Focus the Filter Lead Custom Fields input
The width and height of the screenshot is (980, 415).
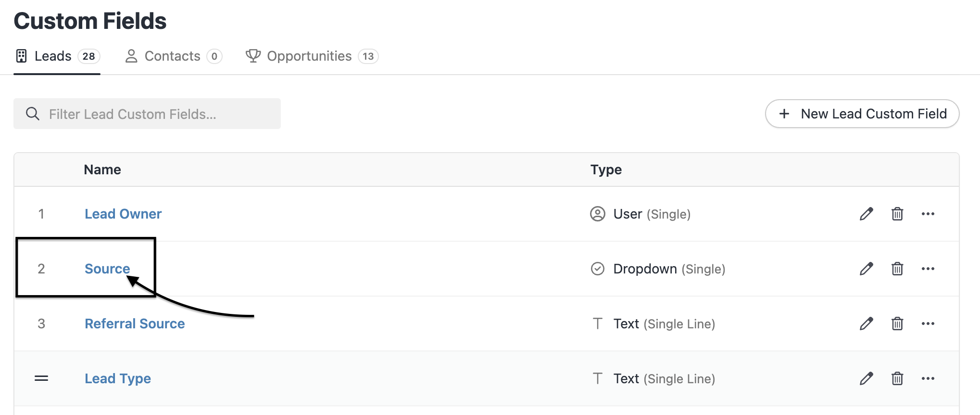tap(154, 114)
